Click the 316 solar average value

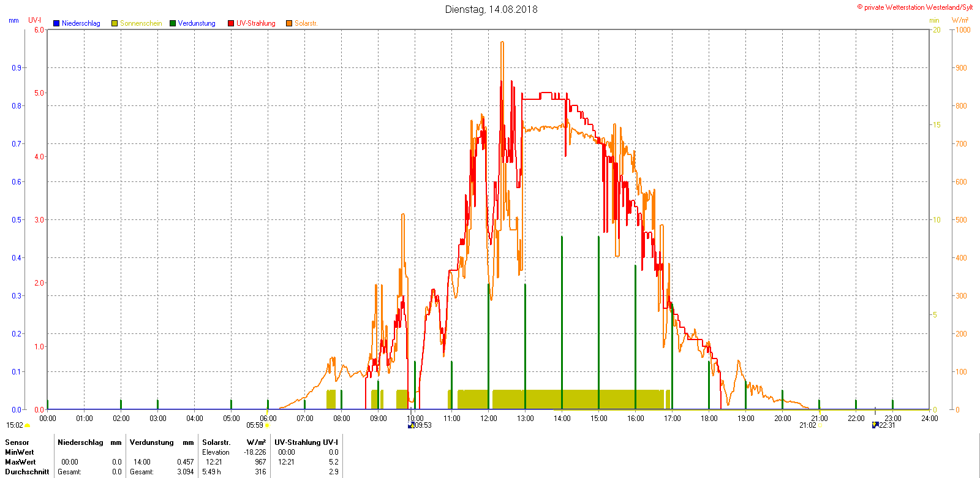(x=260, y=472)
